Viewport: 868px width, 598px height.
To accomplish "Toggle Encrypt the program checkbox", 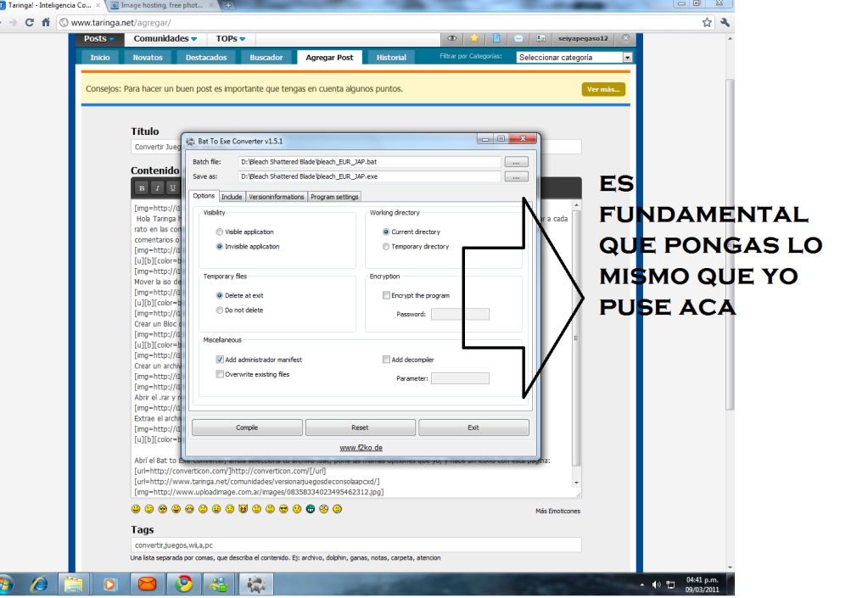I will tap(386, 295).
